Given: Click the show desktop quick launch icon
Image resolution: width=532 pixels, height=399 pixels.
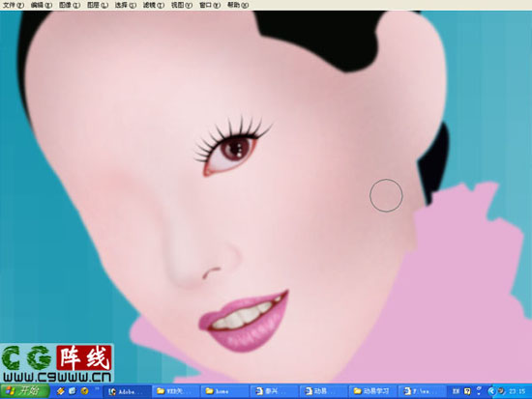Looking at the screenshot, I should click(x=73, y=391).
